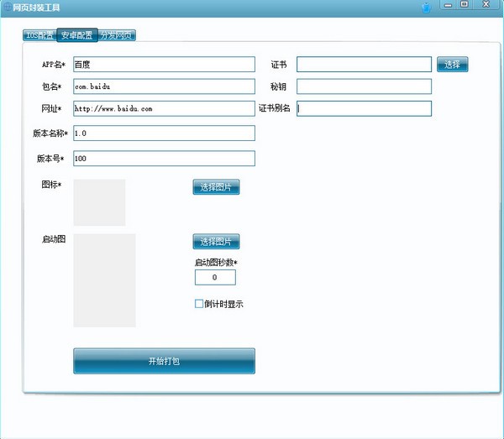Click the 版本名称 field showing 1.0
Screen dimensions: 504x439
[165, 133]
